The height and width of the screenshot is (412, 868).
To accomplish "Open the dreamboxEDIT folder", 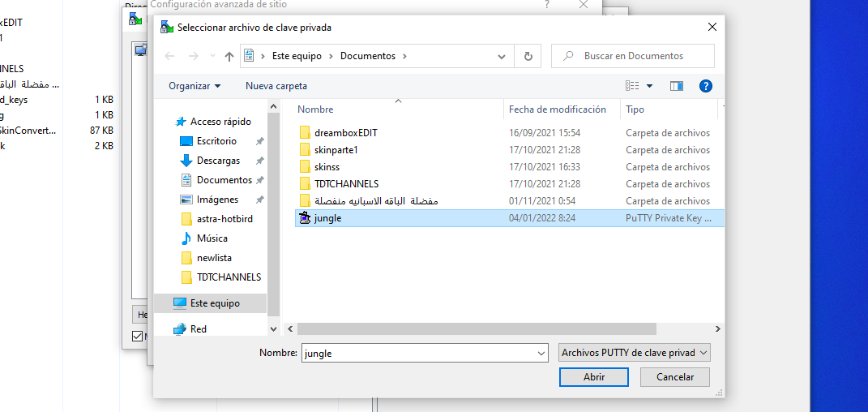I will point(345,133).
